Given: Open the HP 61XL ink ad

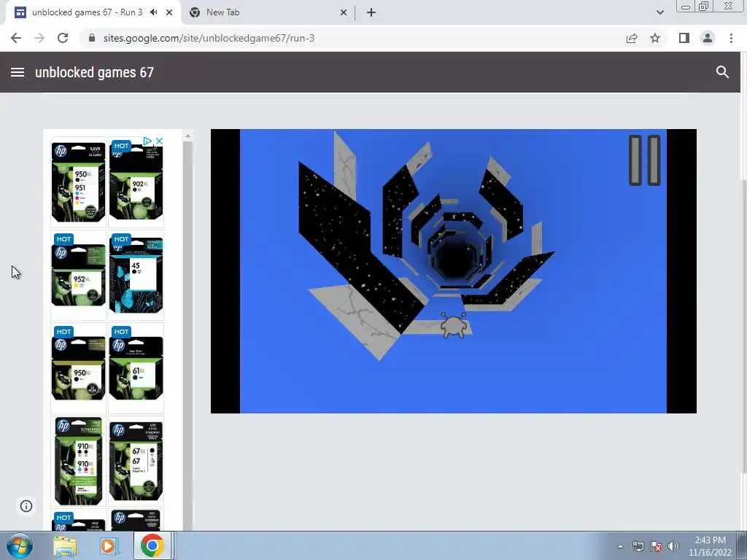Looking at the screenshot, I should pos(136,367).
